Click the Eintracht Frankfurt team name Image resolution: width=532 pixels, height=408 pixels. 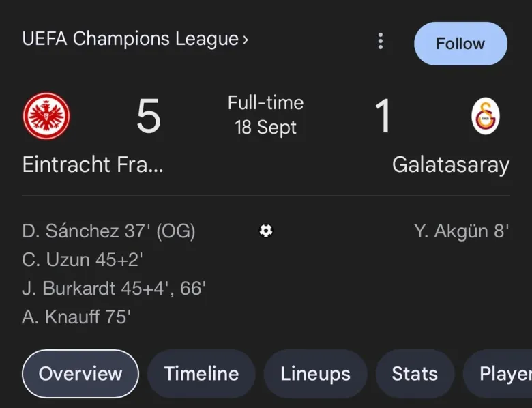click(x=93, y=165)
